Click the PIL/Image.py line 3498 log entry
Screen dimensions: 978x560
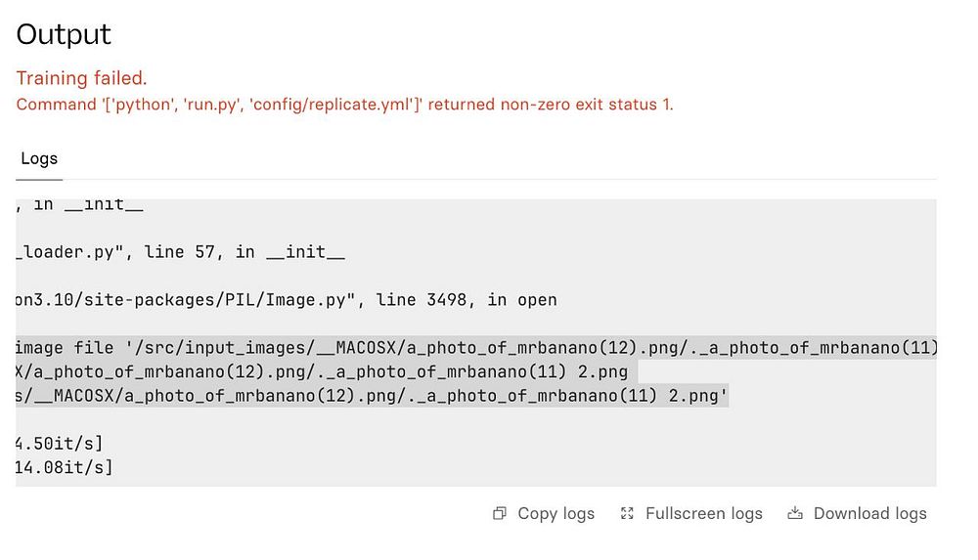286,300
